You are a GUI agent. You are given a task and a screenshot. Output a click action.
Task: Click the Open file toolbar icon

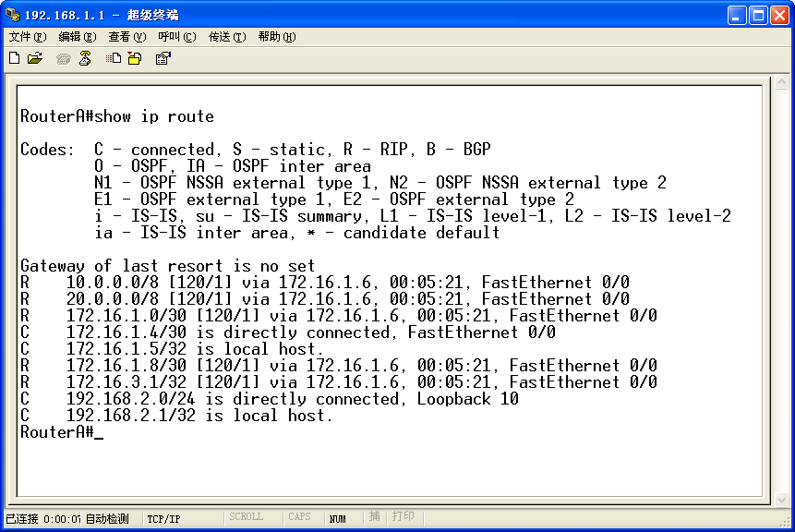pyautogui.click(x=35, y=58)
